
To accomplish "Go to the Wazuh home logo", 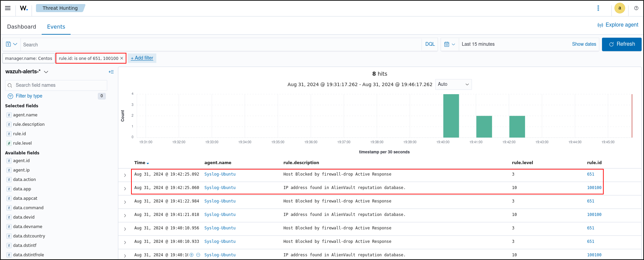I will 24,8.
